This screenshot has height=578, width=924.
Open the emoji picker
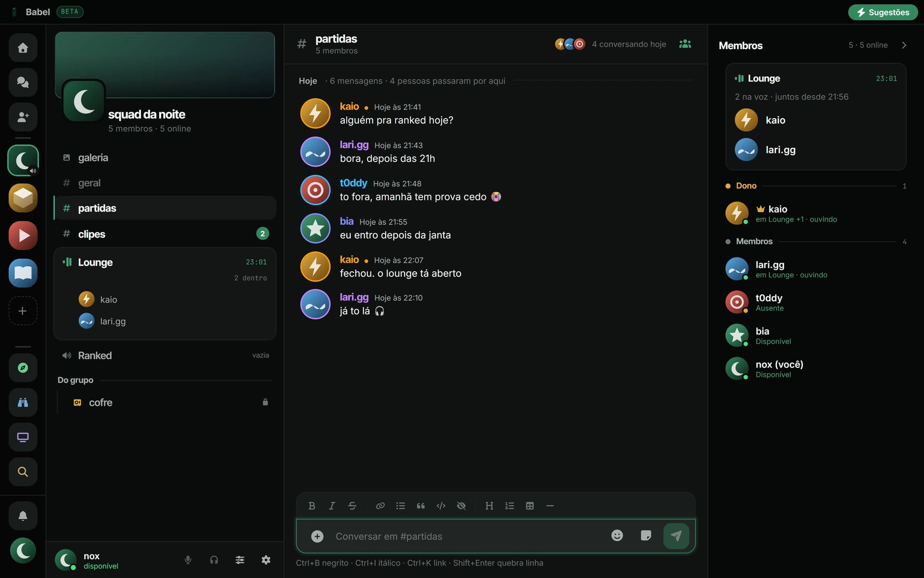pos(617,536)
